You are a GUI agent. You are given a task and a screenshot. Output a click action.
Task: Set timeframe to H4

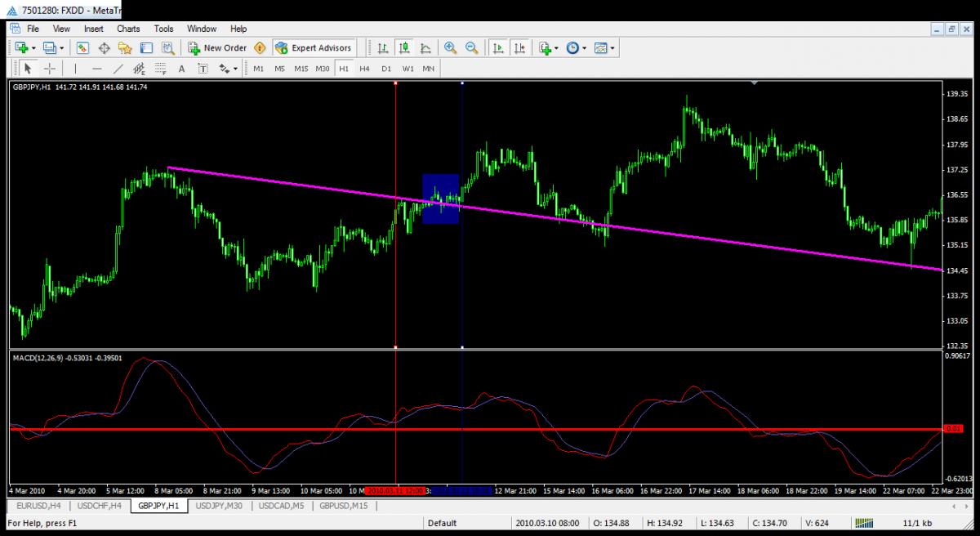point(364,69)
